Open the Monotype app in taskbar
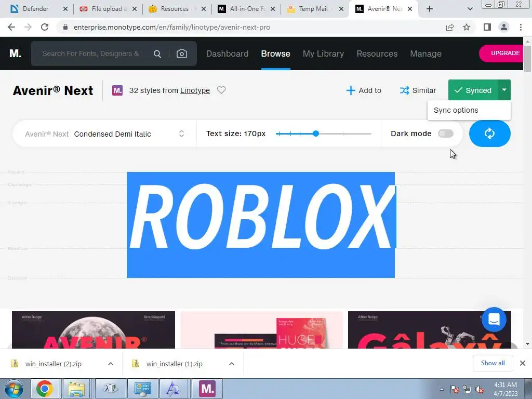 point(207,389)
